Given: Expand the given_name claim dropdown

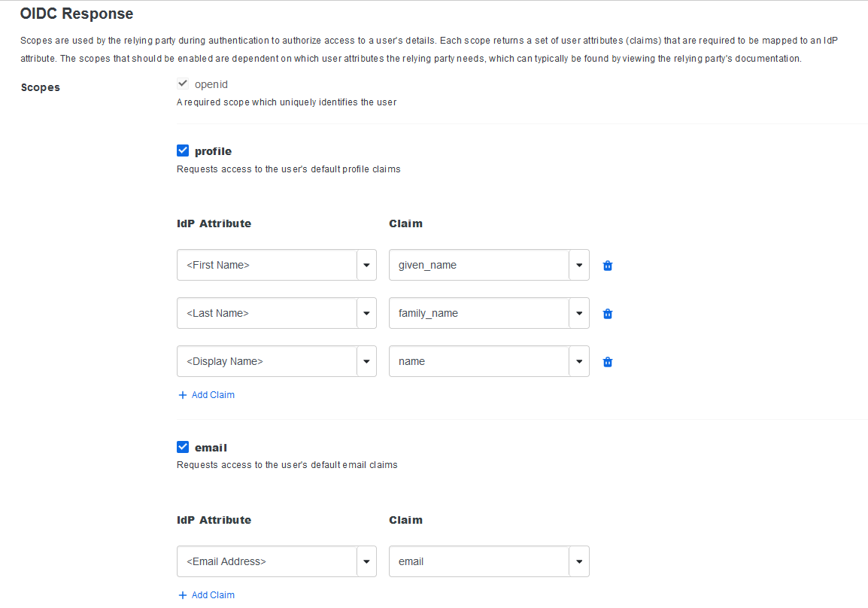Looking at the screenshot, I should pos(579,265).
